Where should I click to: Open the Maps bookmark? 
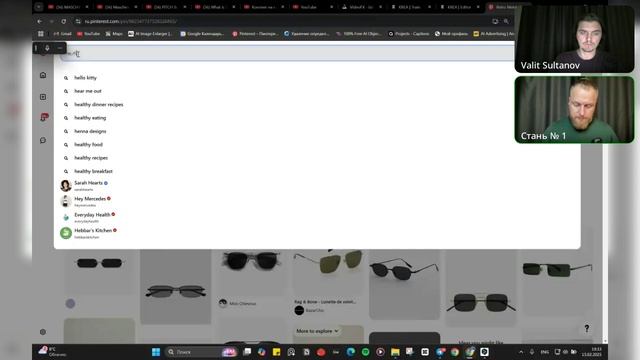point(114,33)
